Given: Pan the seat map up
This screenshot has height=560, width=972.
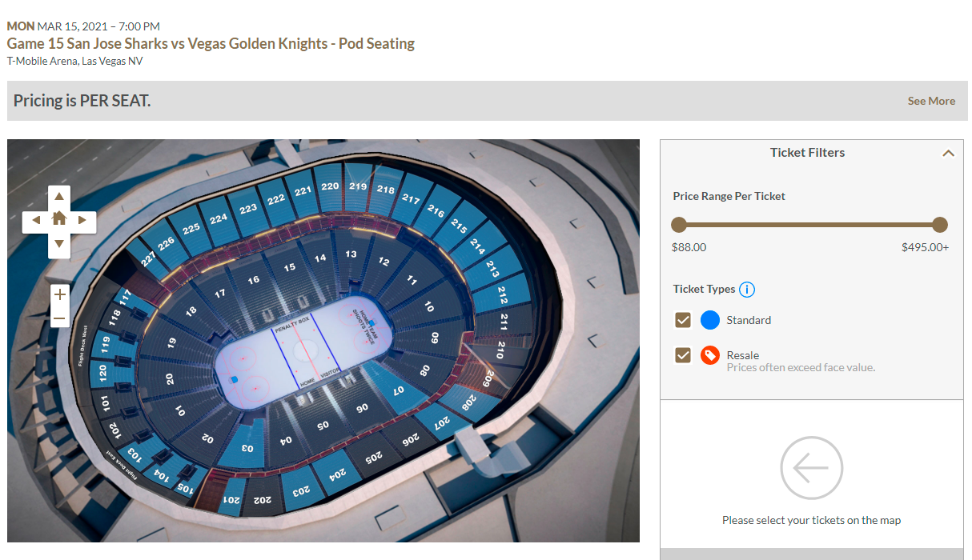Looking at the screenshot, I should 59,197.
